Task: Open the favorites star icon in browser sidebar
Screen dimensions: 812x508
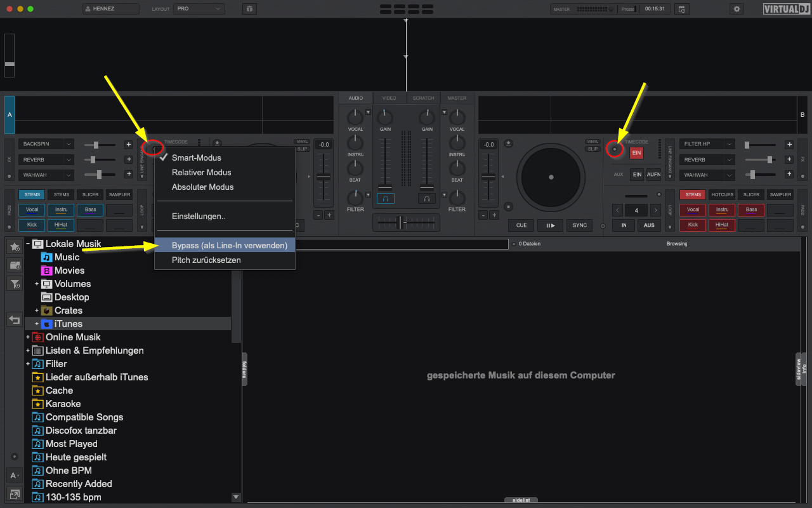Action: (15, 247)
